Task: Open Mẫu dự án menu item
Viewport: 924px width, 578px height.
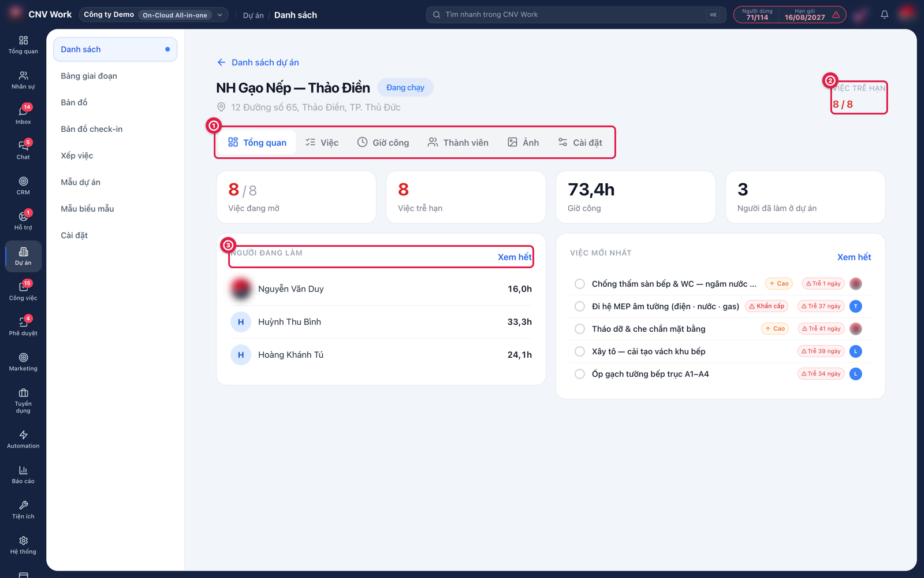Action: tap(115, 182)
